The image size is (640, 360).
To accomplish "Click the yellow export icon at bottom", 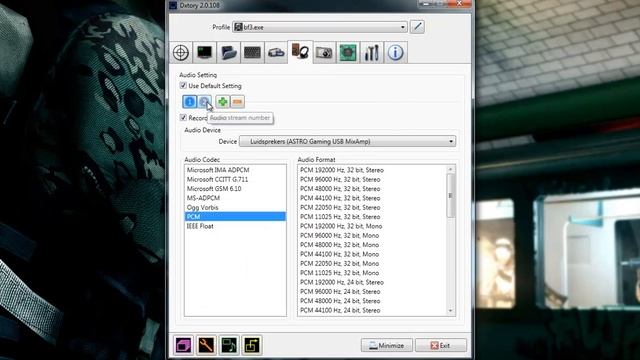I will tap(252, 345).
